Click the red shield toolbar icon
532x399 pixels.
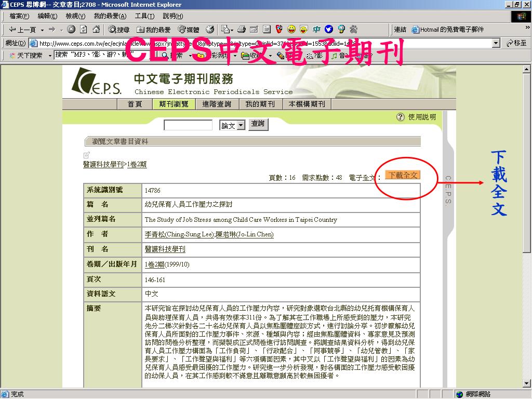(279, 30)
